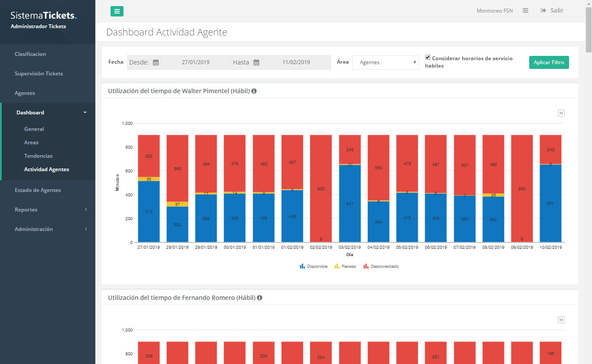
Task: Open the Hasta calendar icon
Action: [x=256, y=62]
